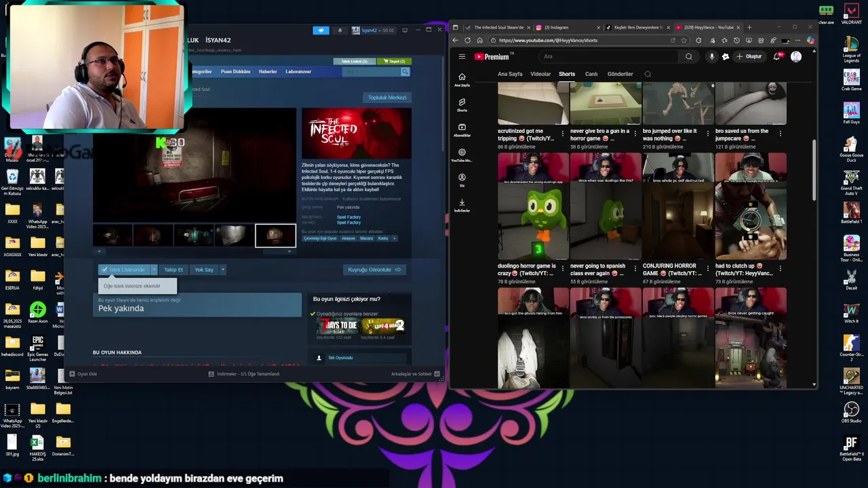Click YouTube Premium logo

(492, 57)
